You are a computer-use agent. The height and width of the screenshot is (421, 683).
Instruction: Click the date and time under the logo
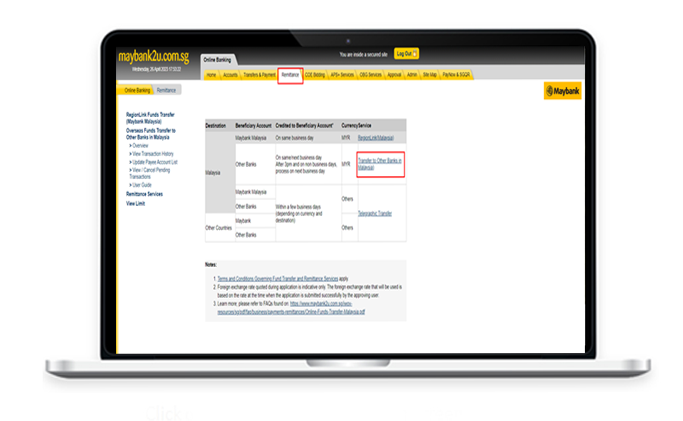coord(156,69)
